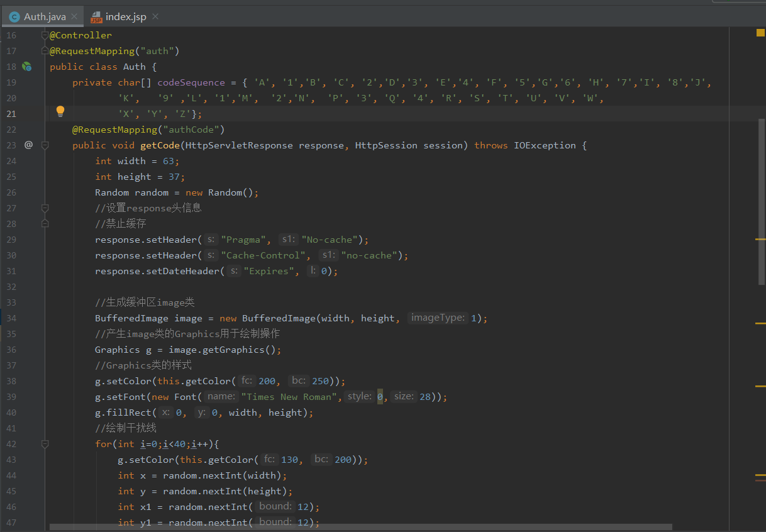Click IOException in the throws clause
The height and width of the screenshot is (532, 766).
click(545, 145)
